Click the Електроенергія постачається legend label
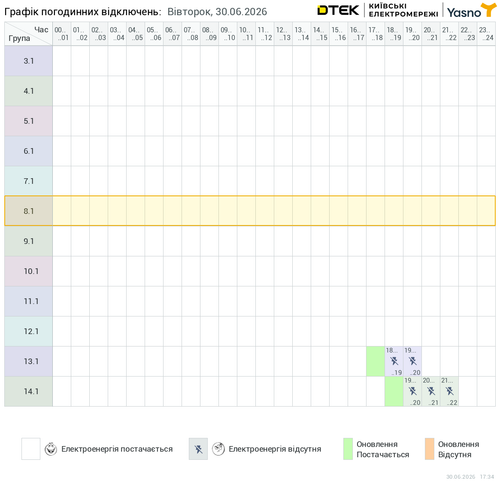The width and height of the screenshot is (500, 481). 117,449
